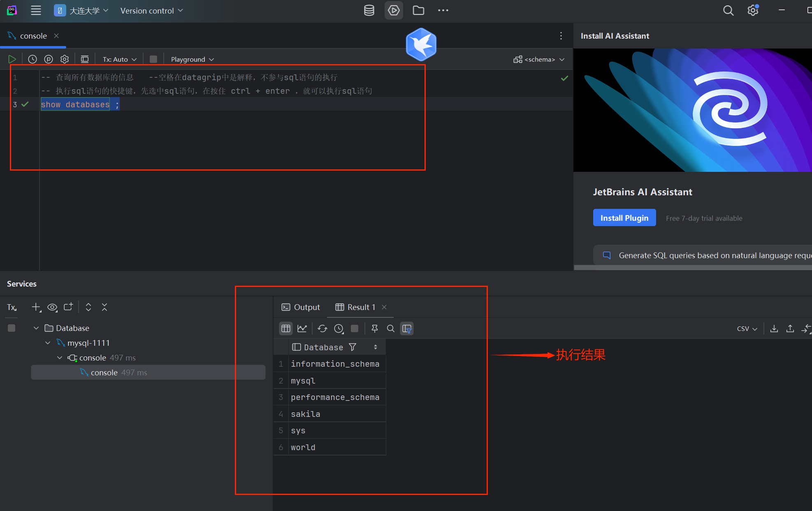The image size is (812, 511).
Task: Reload the result page
Action: pyautogui.click(x=322, y=328)
